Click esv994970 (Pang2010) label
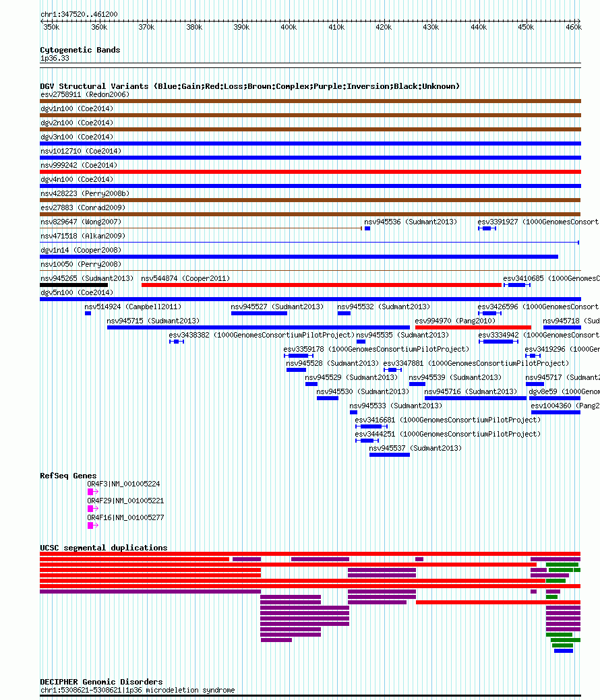This screenshot has height=700, width=600. 455,321
